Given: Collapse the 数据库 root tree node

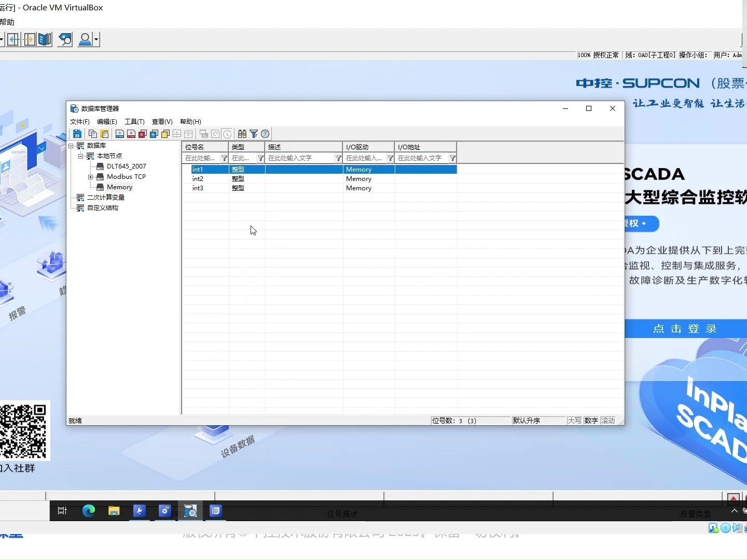Looking at the screenshot, I should coord(71,146).
